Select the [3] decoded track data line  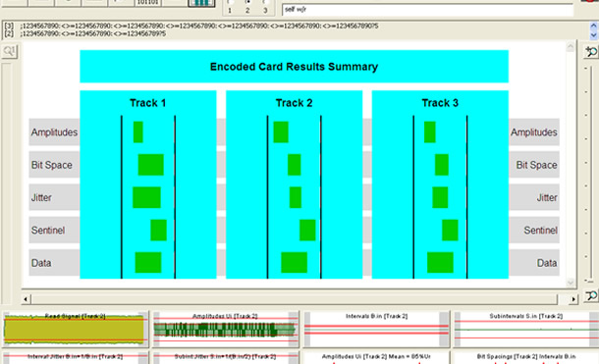point(191,26)
